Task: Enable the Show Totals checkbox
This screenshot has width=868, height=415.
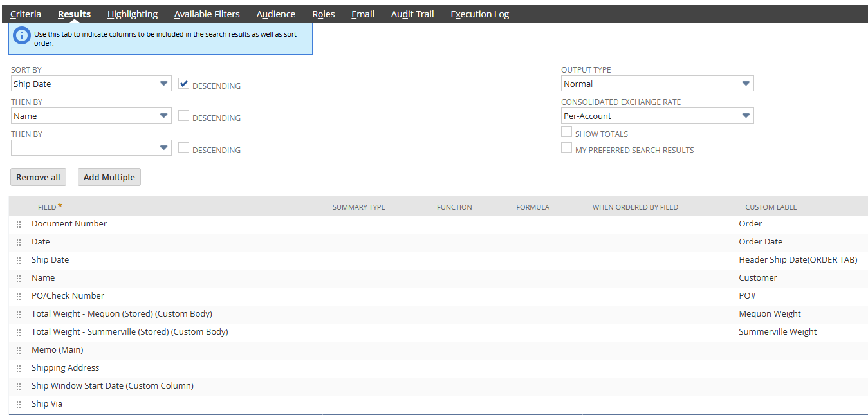Action: point(567,131)
